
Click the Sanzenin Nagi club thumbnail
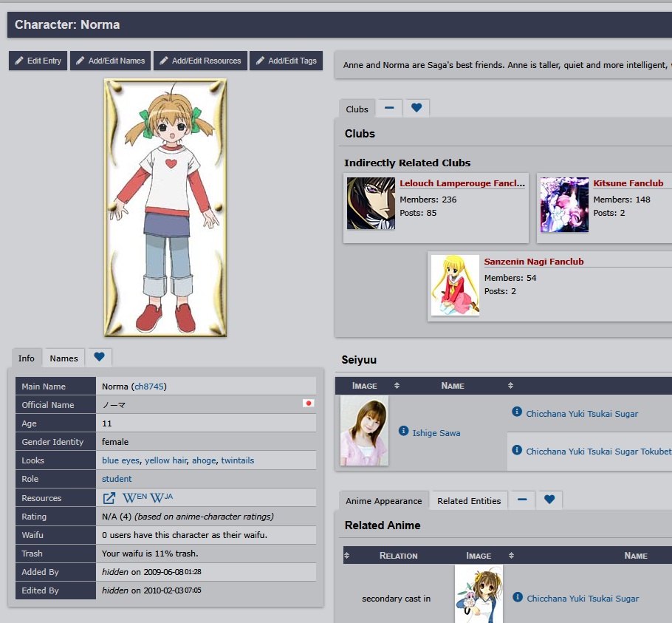455,285
